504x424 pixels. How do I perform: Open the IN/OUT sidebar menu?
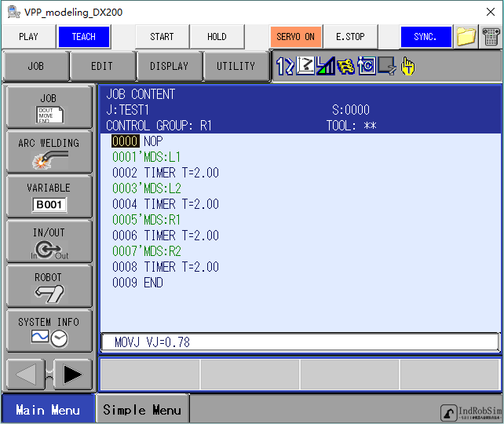click(x=49, y=241)
